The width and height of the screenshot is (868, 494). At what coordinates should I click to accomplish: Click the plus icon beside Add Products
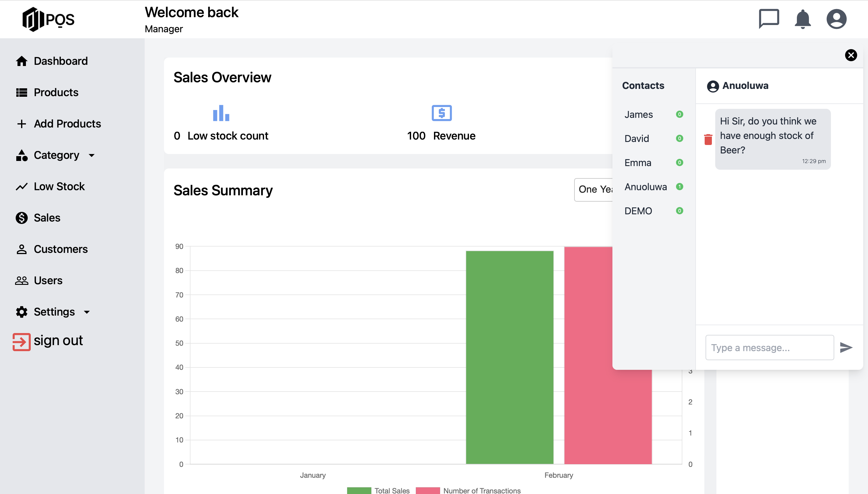[22, 124]
